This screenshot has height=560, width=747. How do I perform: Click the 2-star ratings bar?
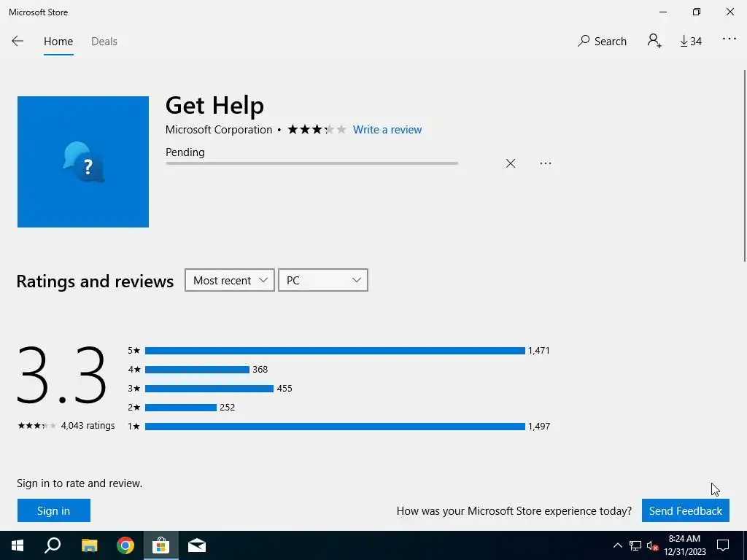(x=181, y=407)
